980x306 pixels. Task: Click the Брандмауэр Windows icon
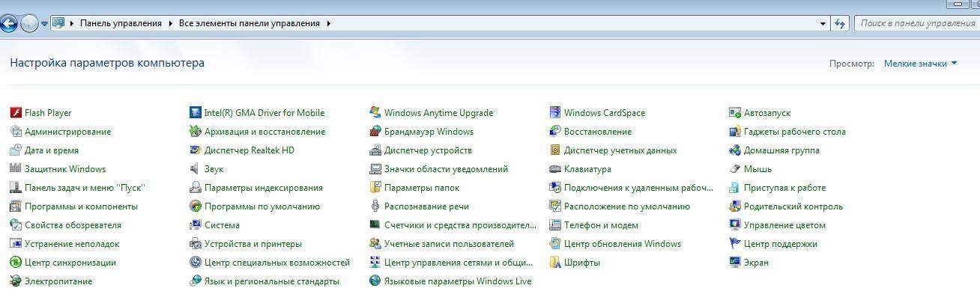tap(375, 132)
